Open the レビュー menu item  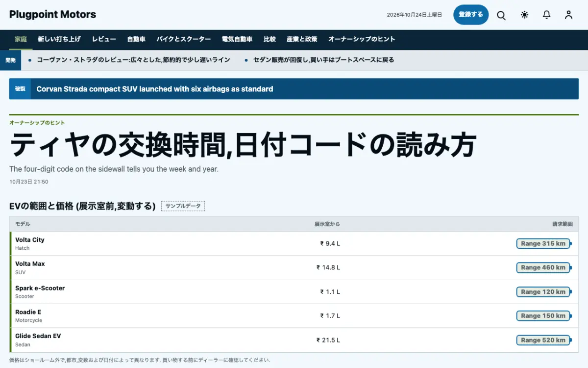[104, 39]
